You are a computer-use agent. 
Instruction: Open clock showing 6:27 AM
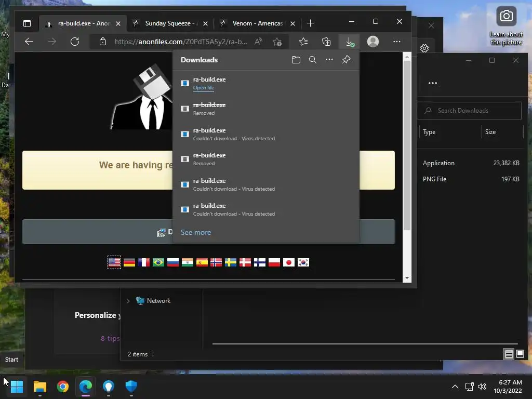pyautogui.click(x=508, y=387)
